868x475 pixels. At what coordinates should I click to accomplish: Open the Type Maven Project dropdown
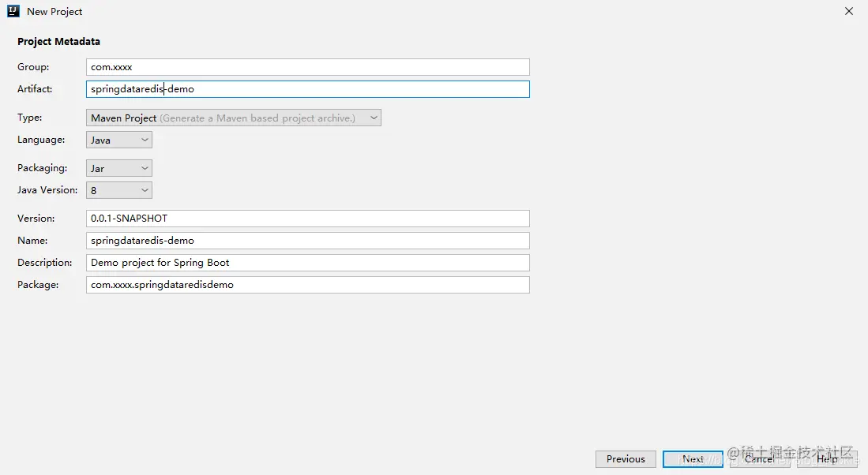pos(234,118)
